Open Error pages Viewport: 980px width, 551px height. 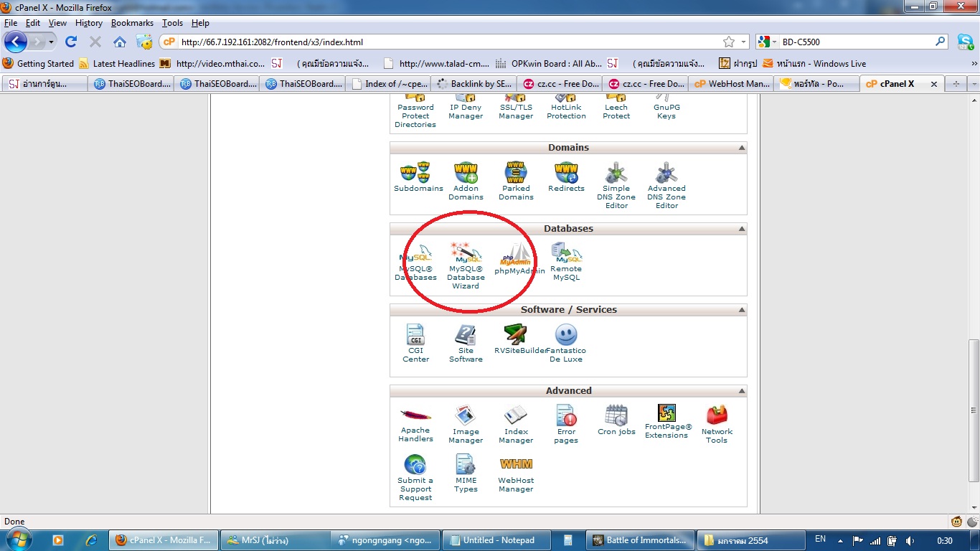pyautogui.click(x=566, y=425)
